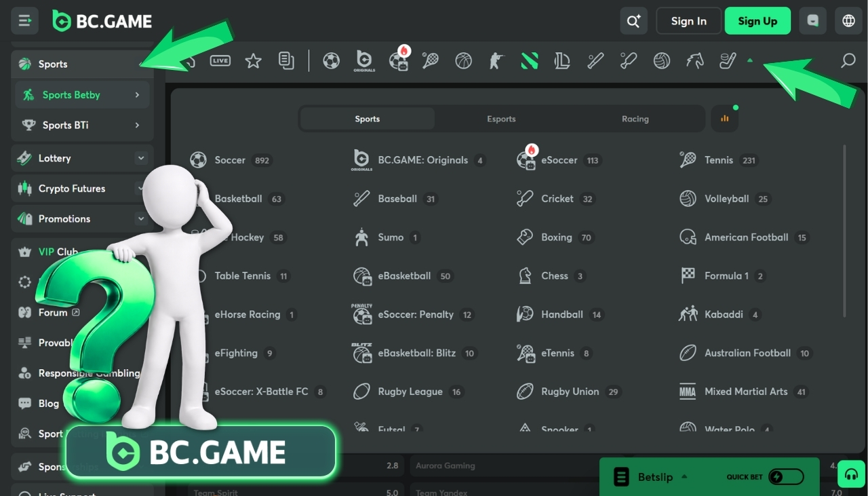Select the League of Legends icon in sports bar
Image resolution: width=868 pixels, height=496 pixels.
pyautogui.click(x=562, y=61)
